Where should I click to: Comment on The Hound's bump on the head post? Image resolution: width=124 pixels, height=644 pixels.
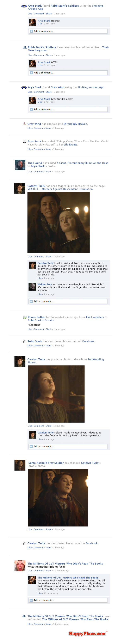coord(39,172)
